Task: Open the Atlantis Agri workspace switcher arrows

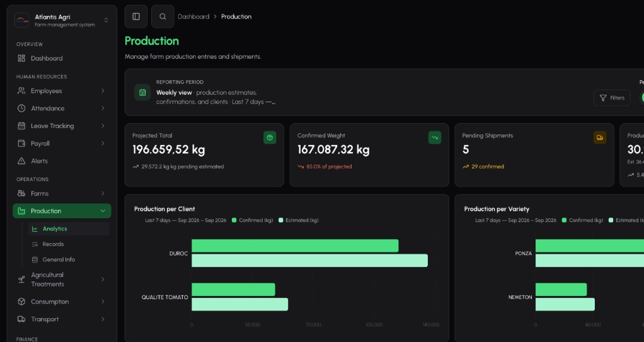Action: (x=106, y=20)
